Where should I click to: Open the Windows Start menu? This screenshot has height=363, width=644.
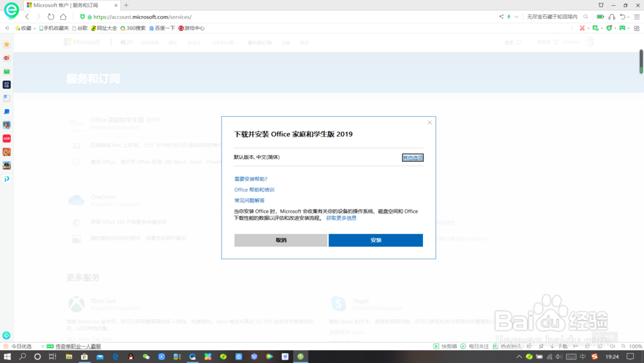click(x=7, y=357)
